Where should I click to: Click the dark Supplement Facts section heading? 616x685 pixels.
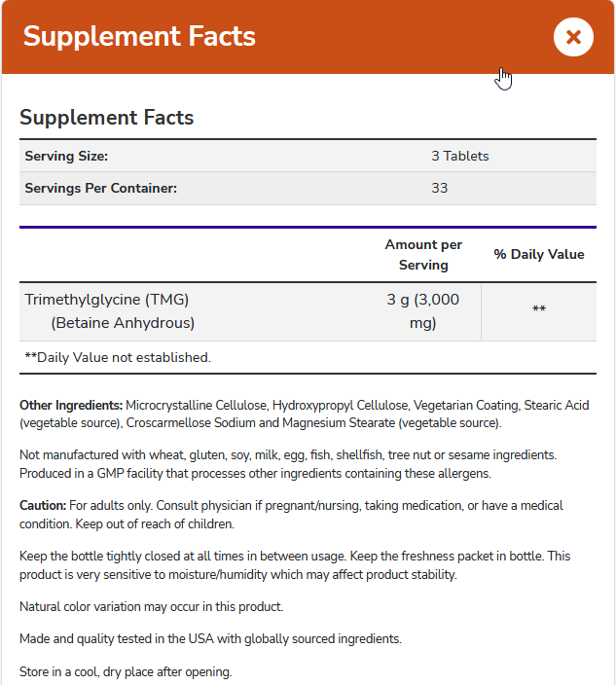107,118
